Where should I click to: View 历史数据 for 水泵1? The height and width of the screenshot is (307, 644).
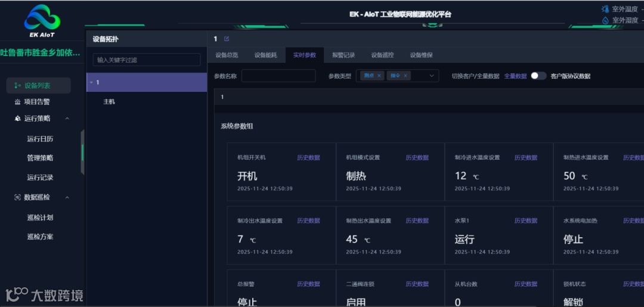[x=526, y=221]
